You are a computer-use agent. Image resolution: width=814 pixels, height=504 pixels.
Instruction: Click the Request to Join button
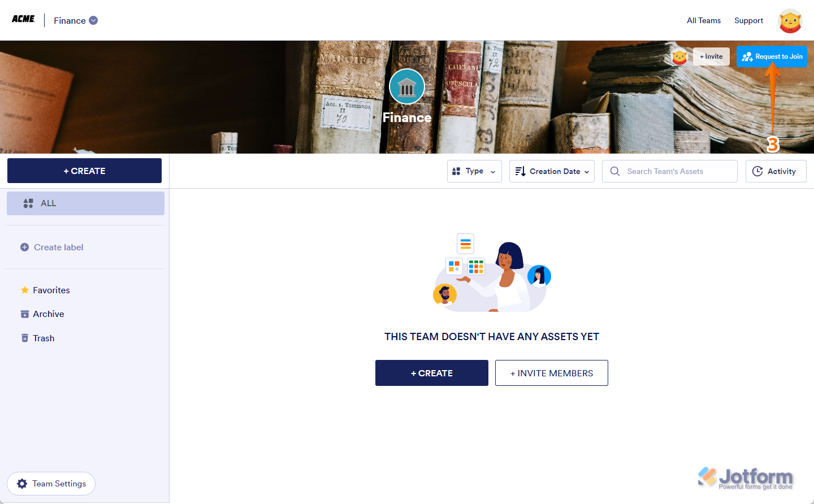click(772, 57)
